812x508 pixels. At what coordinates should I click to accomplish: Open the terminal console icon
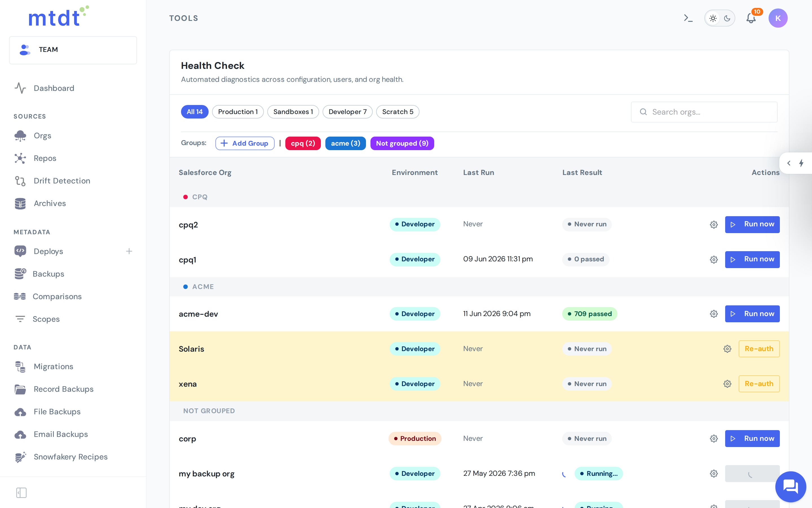click(x=688, y=18)
